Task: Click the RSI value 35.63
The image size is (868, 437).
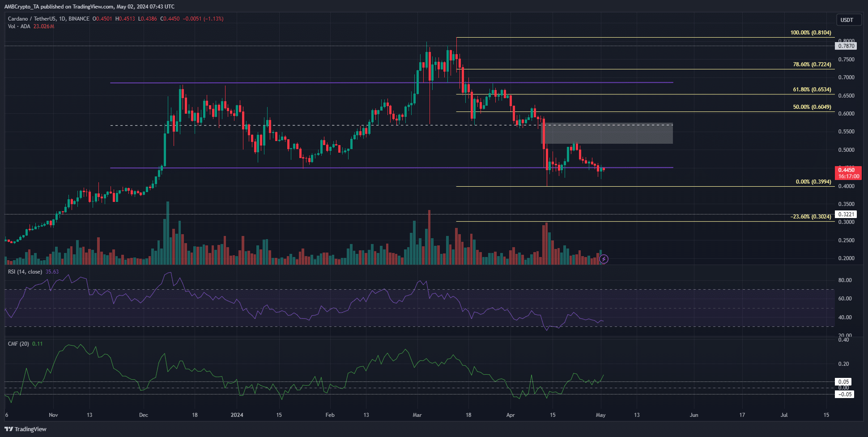Action: [x=52, y=272]
